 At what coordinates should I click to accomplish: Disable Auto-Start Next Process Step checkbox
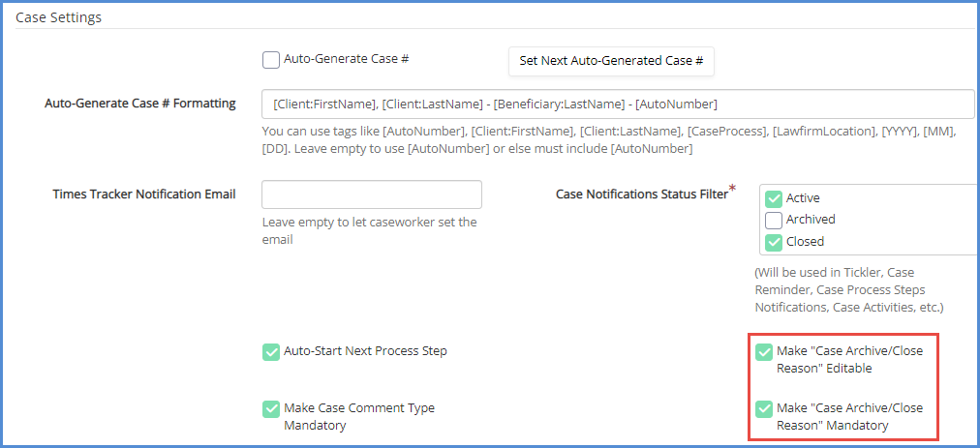click(271, 351)
